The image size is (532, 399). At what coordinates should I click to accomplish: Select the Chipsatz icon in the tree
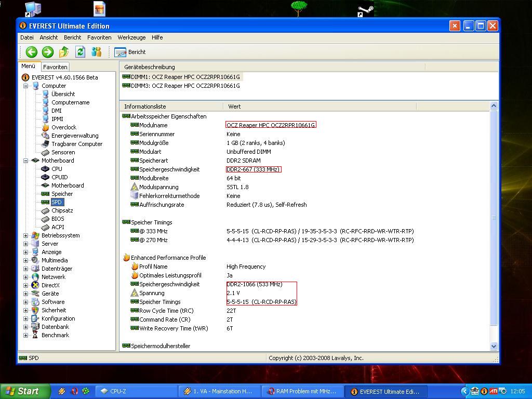click(x=46, y=210)
